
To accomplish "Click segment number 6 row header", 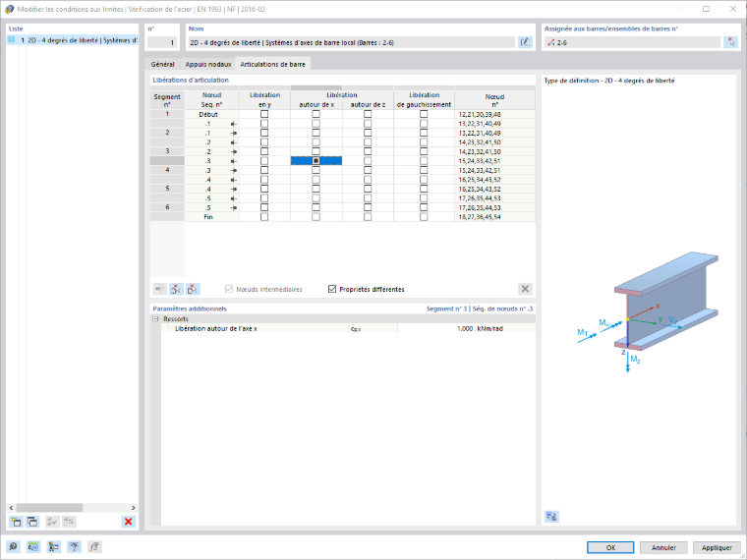I will 167,207.
